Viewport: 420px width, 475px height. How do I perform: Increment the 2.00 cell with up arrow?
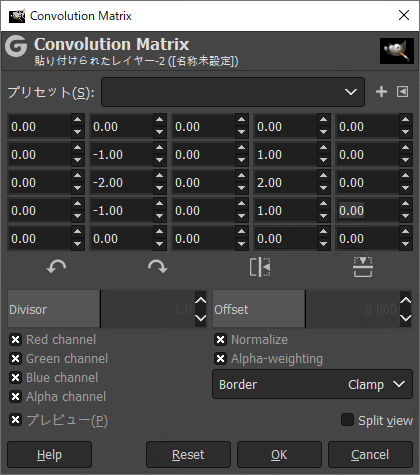point(323,176)
